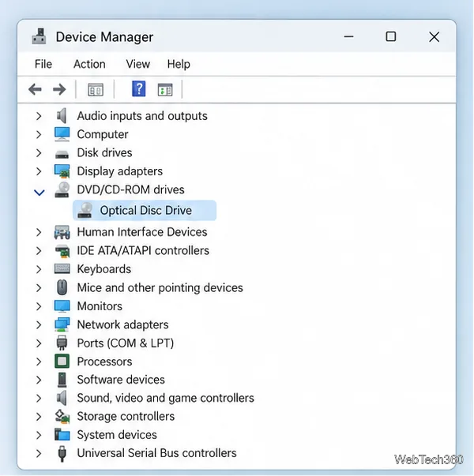Expand the IDE ATA/ATAPI controllers chevron
Image resolution: width=474 pixels, height=476 pixels.
(x=39, y=251)
